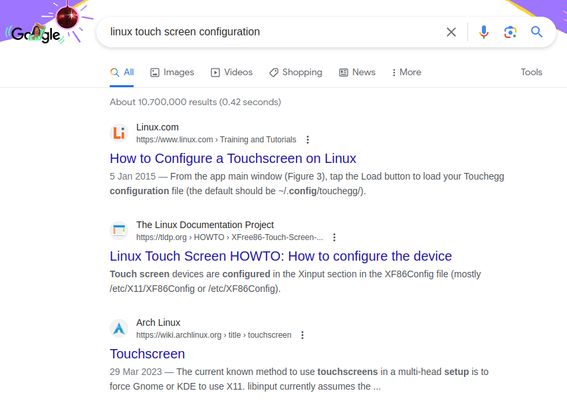567x407 pixels.
Task: Open 'Linux Touch Screen HOWTO' link
Action: point(281,256)
